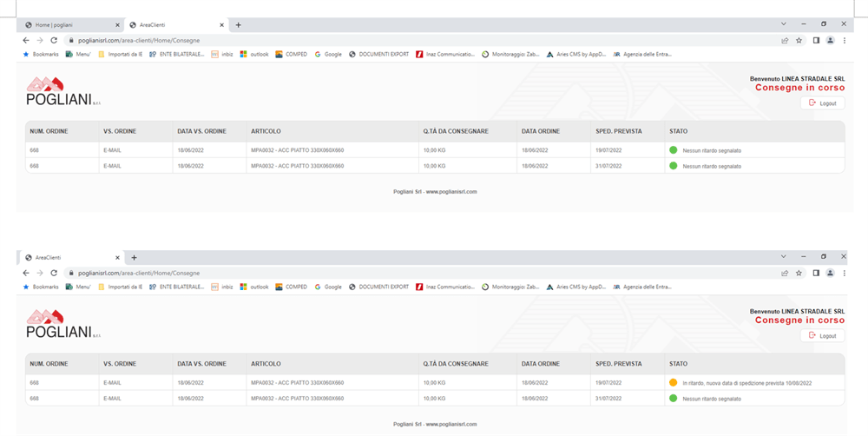Click green status dot for 19/07/2022 row, upper window

click(674, 149)
